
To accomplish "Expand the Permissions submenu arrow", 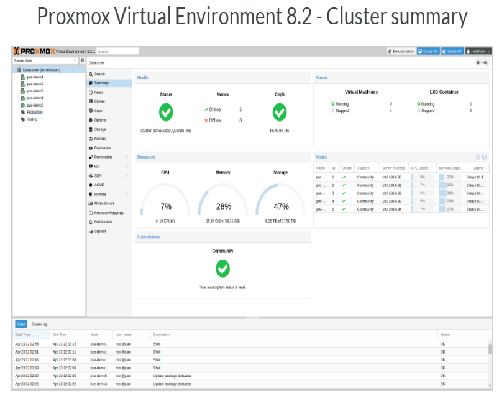I will coord(127,157).
